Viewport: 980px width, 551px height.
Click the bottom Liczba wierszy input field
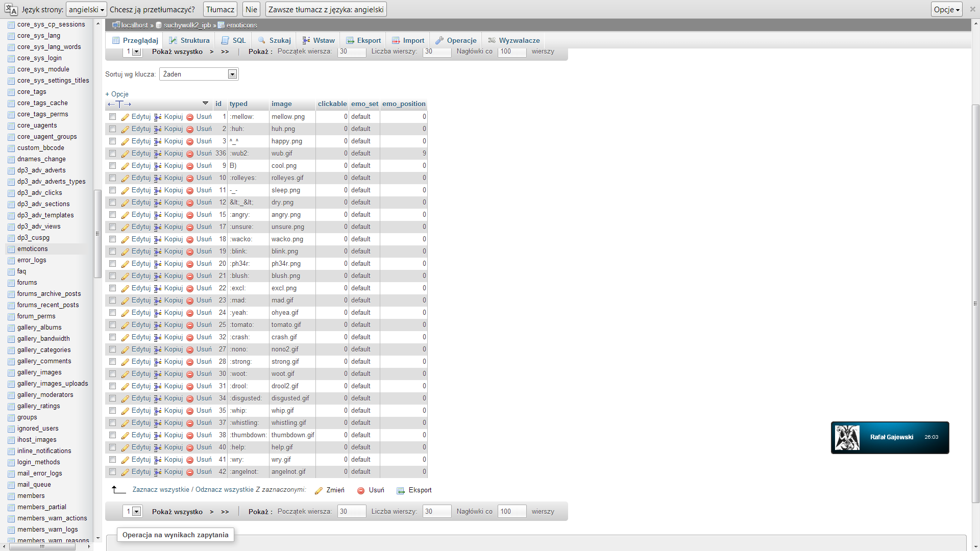pyautogui.click(x=436, y=511)
